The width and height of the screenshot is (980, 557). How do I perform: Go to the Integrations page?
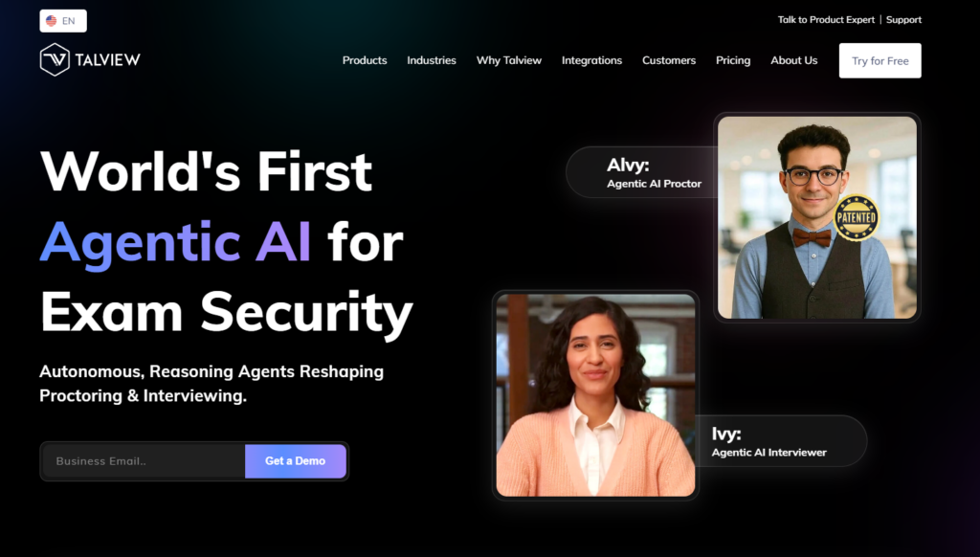click(591, 60)
